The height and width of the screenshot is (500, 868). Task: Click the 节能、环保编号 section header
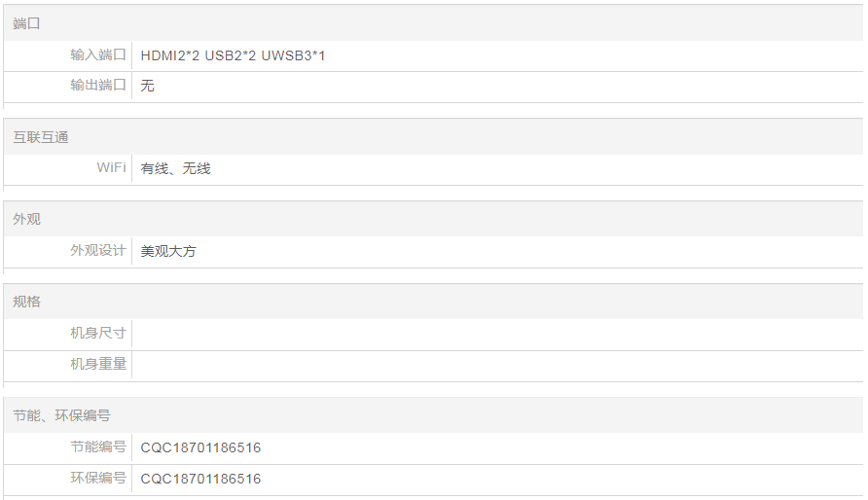[x=61, y=415]
